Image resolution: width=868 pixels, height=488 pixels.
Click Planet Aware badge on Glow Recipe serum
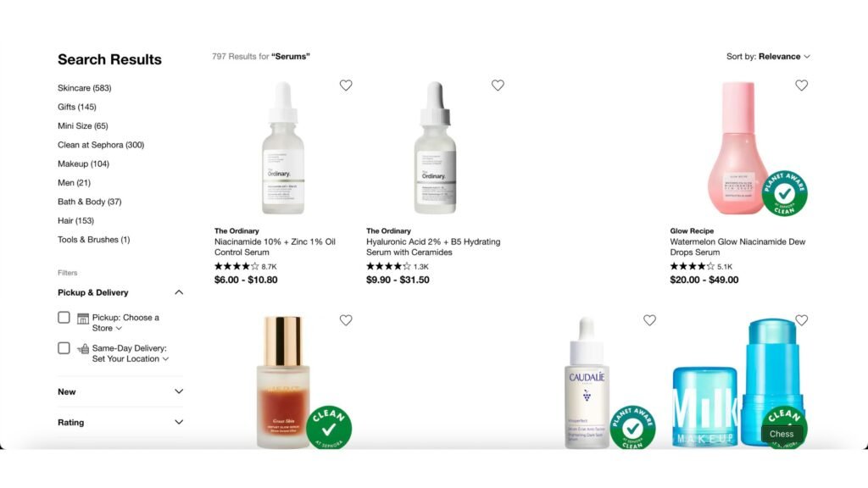click(784, 193)
